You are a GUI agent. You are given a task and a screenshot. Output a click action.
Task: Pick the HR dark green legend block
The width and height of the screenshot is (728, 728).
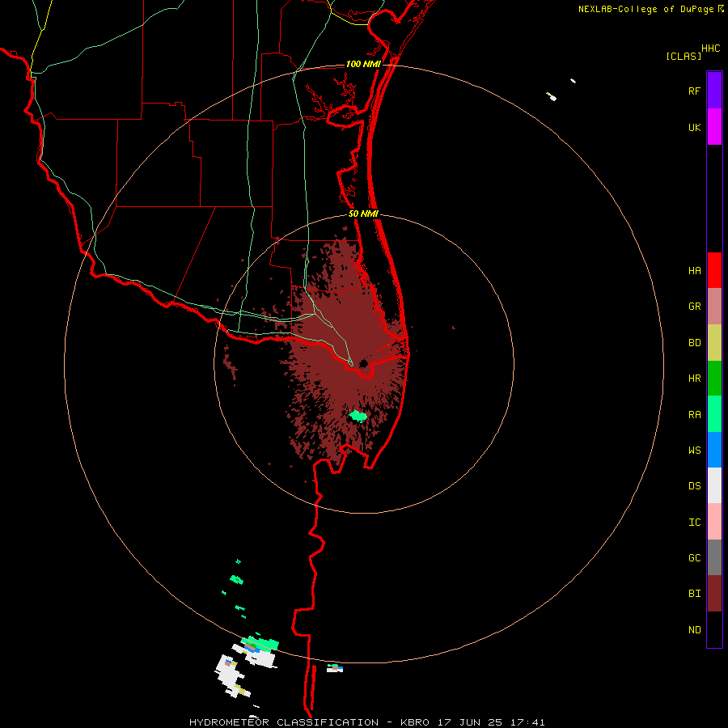[x=714, y=379]
